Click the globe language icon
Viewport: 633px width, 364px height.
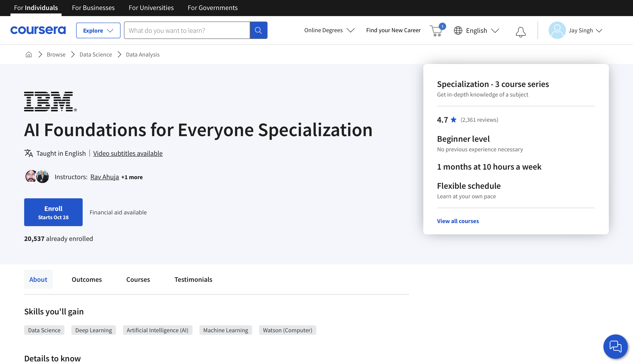pos(458,30)
